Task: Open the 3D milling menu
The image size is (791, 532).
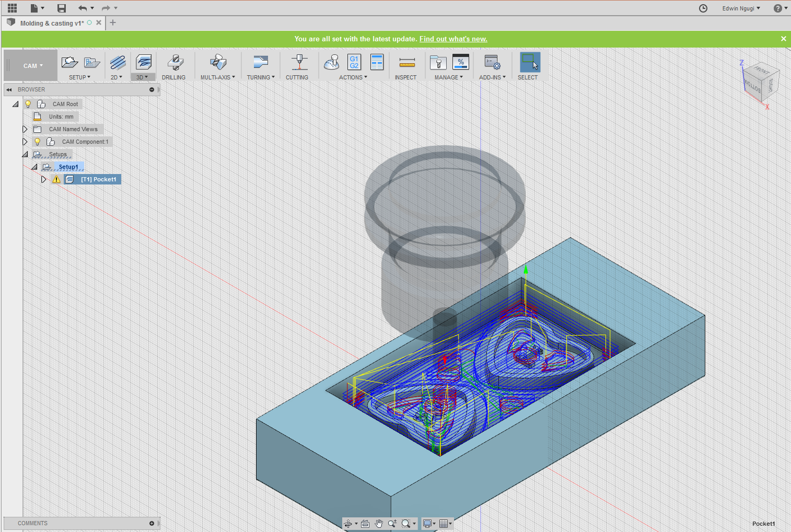Action: click(143, 77)
